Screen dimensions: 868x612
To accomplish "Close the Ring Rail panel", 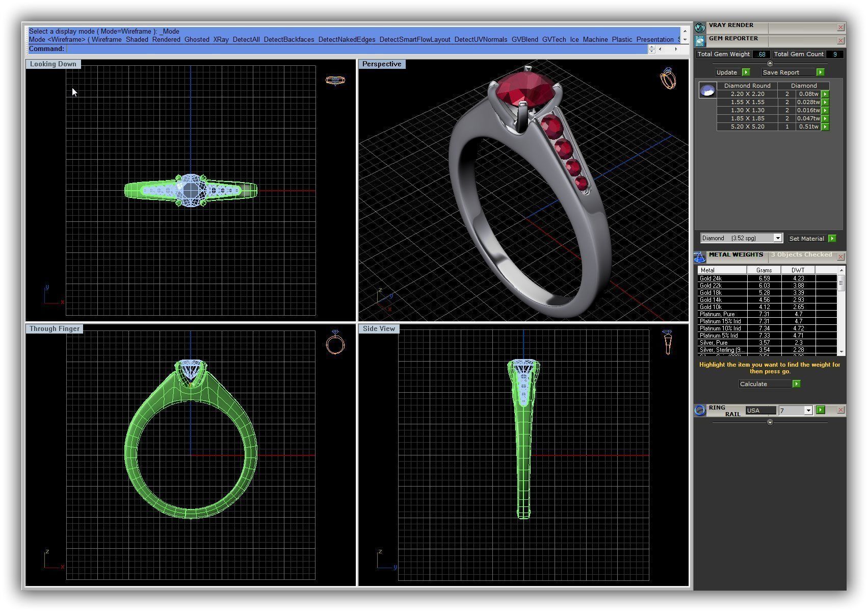I will (x=840, y=410).
